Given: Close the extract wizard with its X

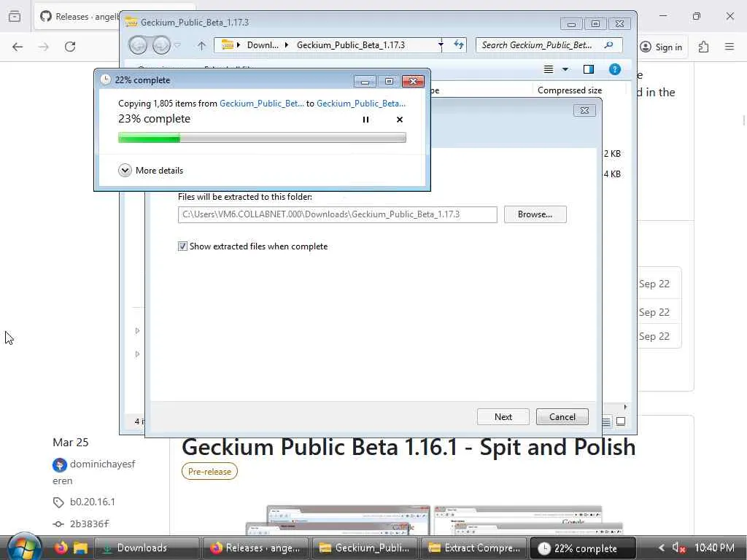Looking at the screenshot, I should pos(584,111).
